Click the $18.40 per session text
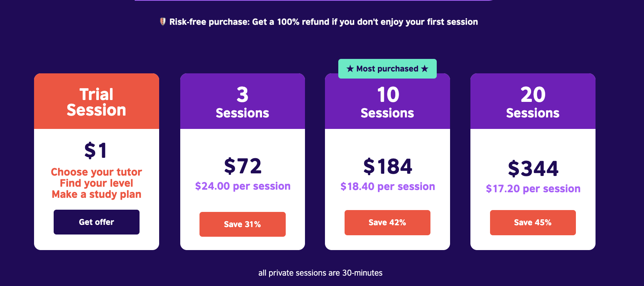This screenshot has width=644, height=286. (x=388, y=186)
